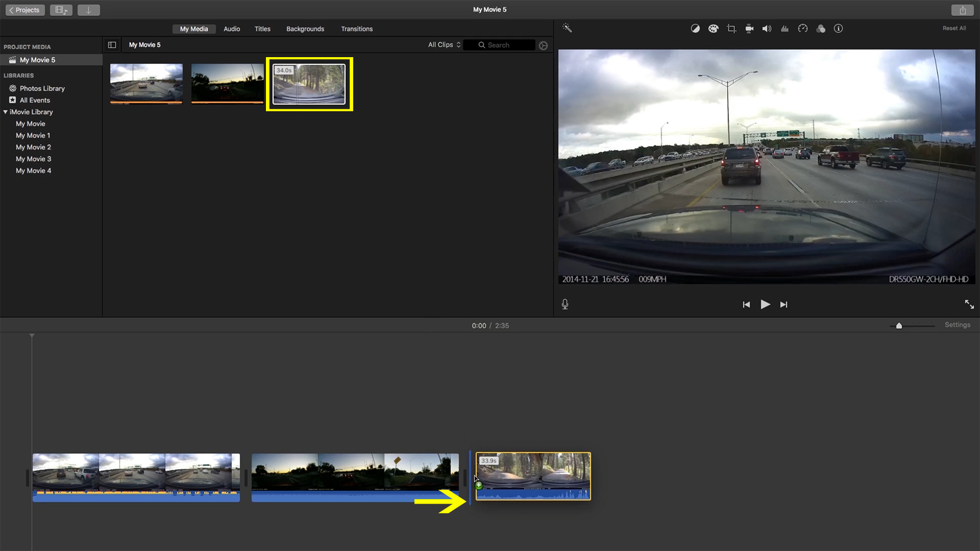Toggle the libraries sidebar visibility button
Viewport: 980px width, 551px height.
click(112, 45)
